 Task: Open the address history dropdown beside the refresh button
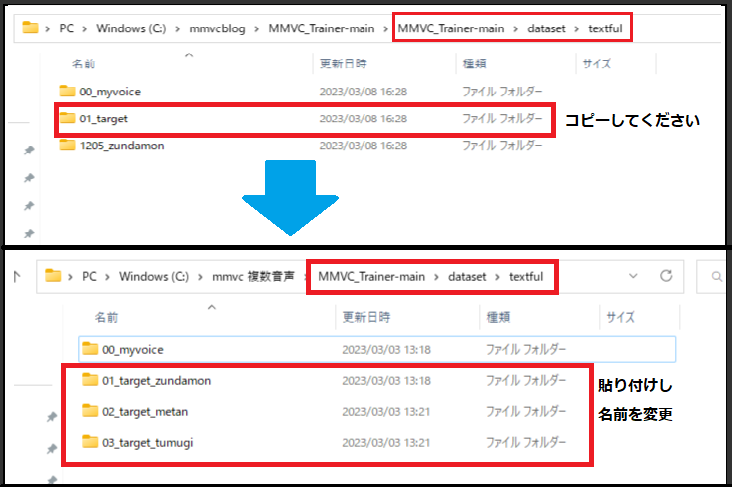(633, 276)
